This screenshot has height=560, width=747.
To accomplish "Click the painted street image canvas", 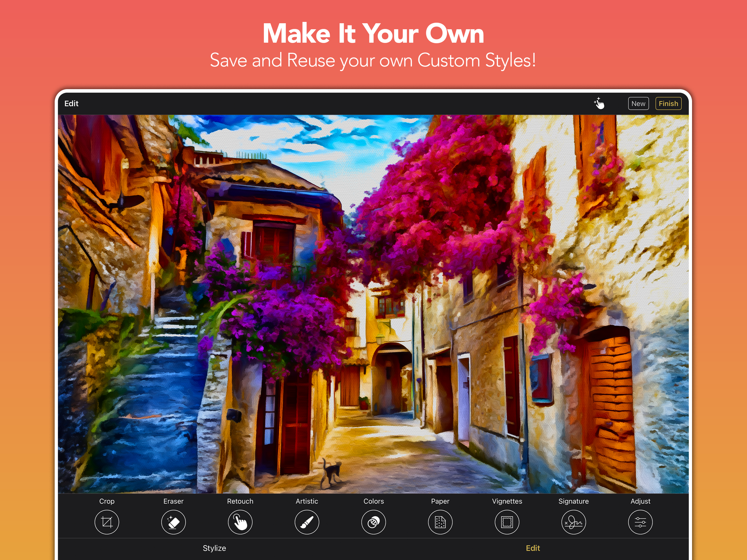I will pos(373,304).
